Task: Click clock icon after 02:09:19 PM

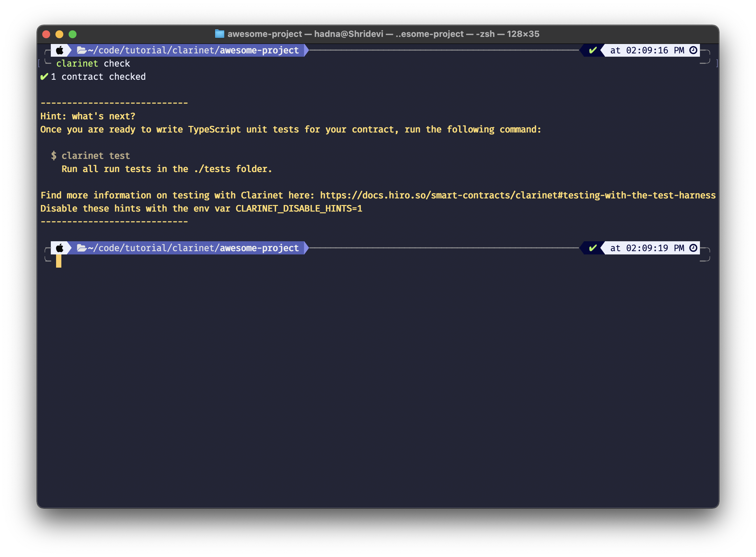Action: (693, 248)
